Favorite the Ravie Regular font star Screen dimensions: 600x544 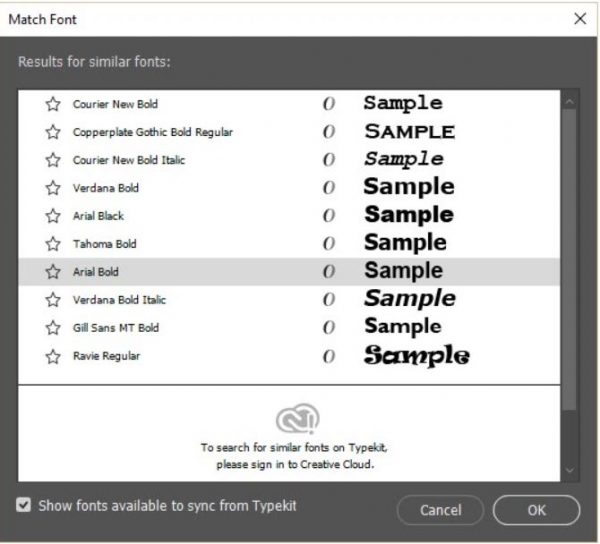click(x=53, y=356)
